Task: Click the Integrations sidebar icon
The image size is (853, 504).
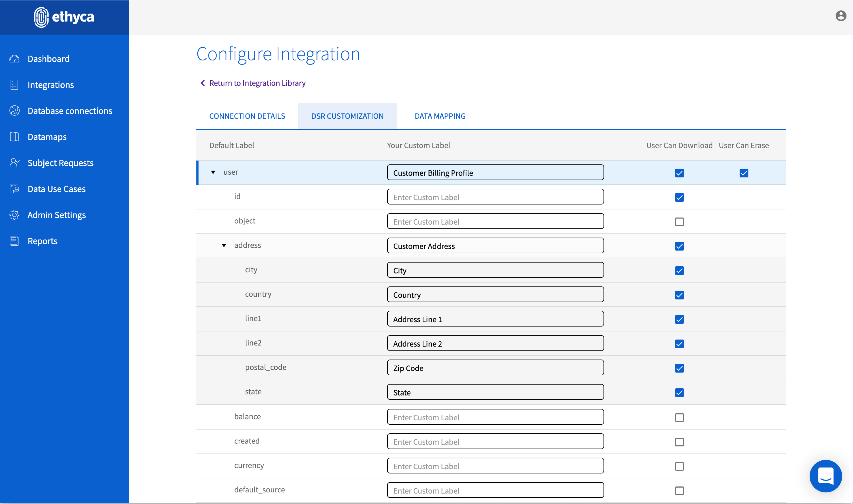Action: click(14, 85)
